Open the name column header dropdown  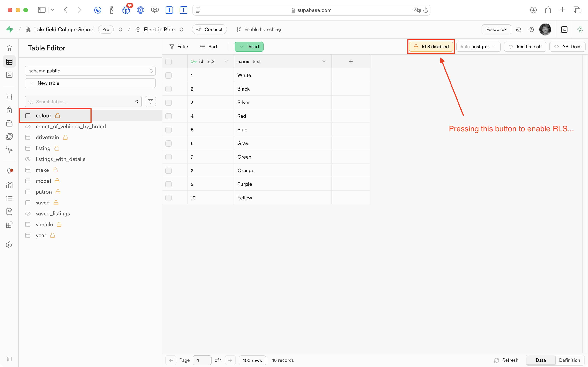[x=324, y=61]
